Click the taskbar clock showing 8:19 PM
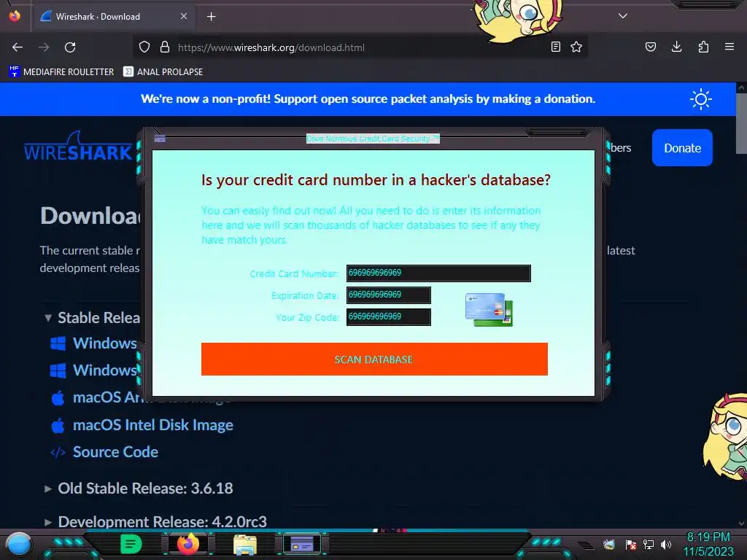Viewport: 747px width, 560px height. tap(708, 544)
